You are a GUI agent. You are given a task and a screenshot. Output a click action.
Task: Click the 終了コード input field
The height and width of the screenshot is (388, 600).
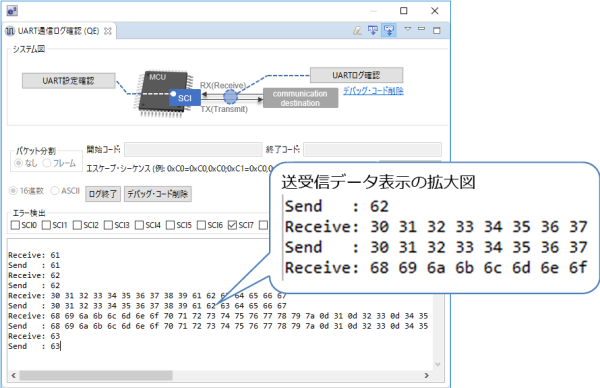(372, 149)
